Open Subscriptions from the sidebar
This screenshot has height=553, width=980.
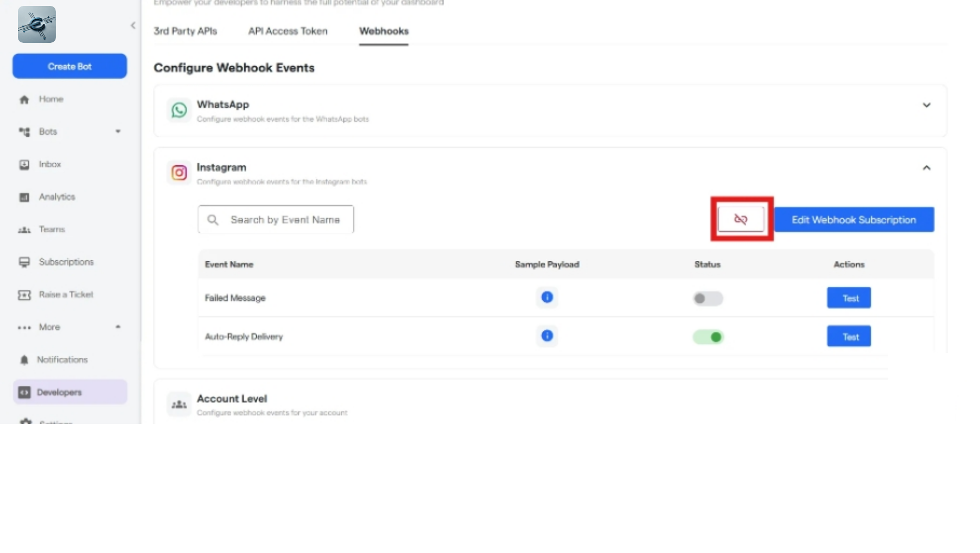[66, 262]
